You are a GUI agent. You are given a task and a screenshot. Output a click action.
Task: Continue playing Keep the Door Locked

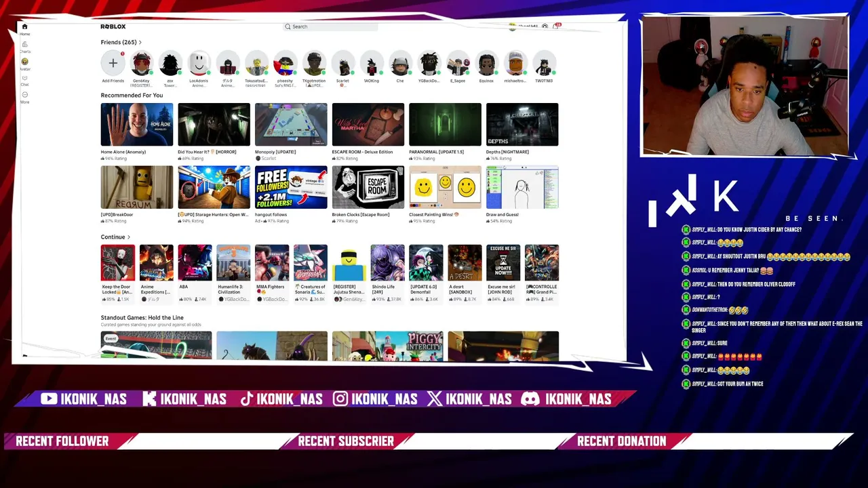pos(118,263)
